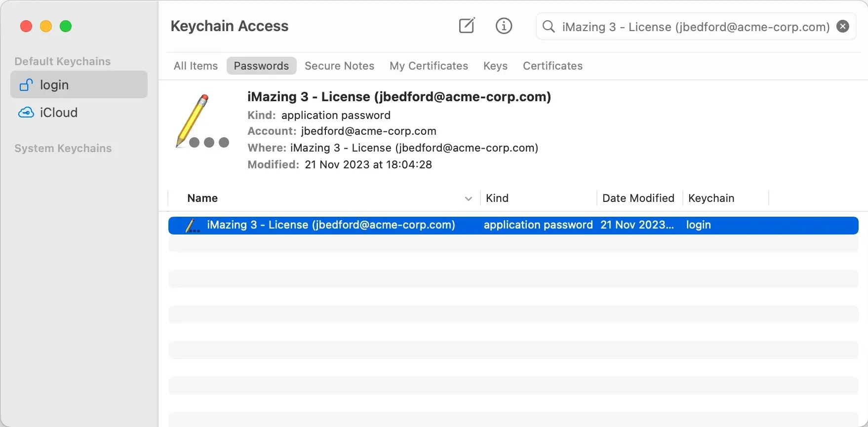Viewport: 868px width, 427px height.
Task: Click the bold iMazing 3 - License title in details
Action: 399,97
